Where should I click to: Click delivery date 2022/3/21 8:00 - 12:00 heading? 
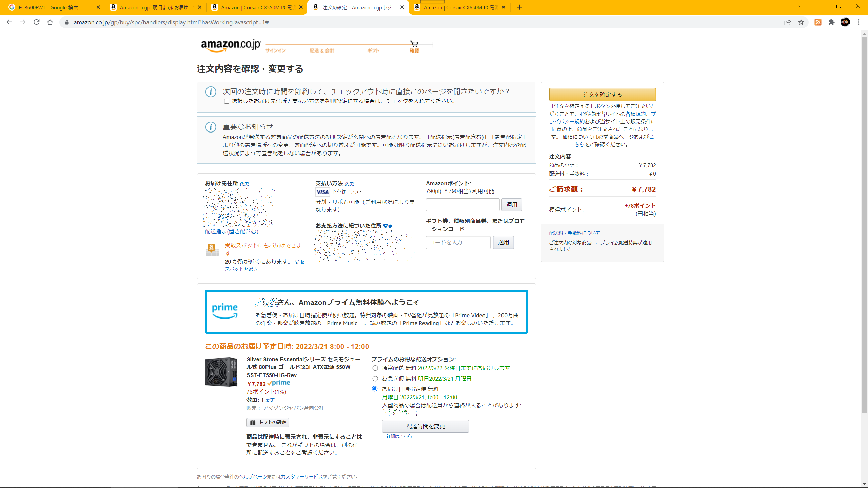coord(287,347)
